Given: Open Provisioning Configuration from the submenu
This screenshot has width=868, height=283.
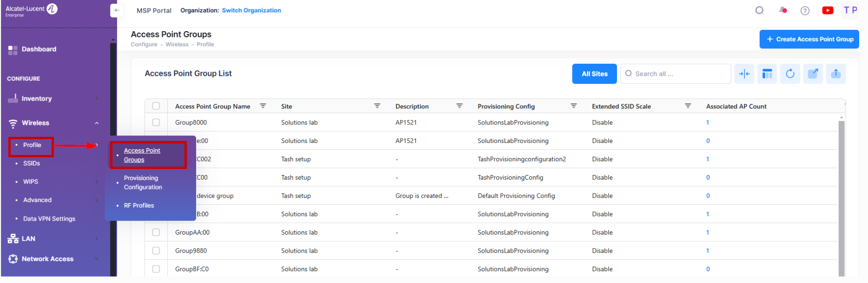Looking at the screenshot, I should (x=143, y=182).
